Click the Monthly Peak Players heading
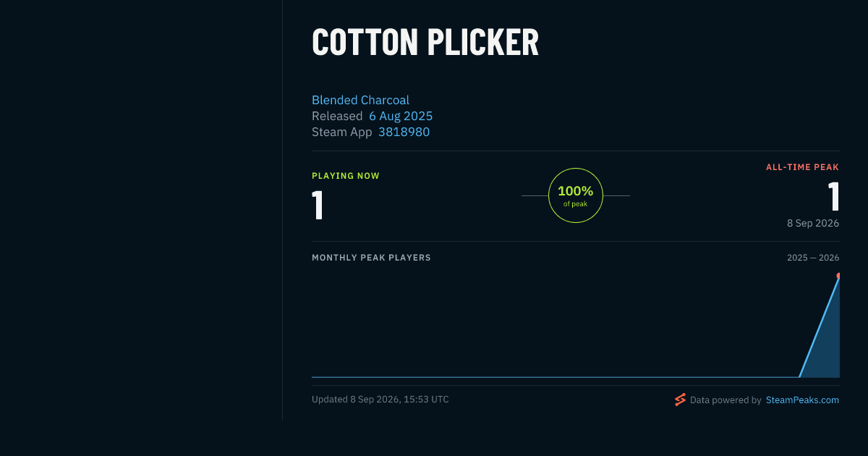 (371, 258)
